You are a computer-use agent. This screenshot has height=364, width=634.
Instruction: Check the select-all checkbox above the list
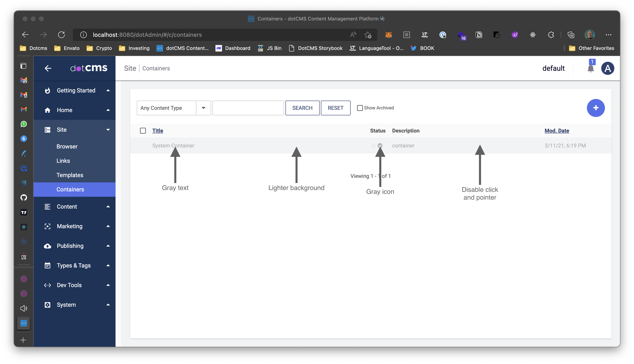[x=143, y=130]
